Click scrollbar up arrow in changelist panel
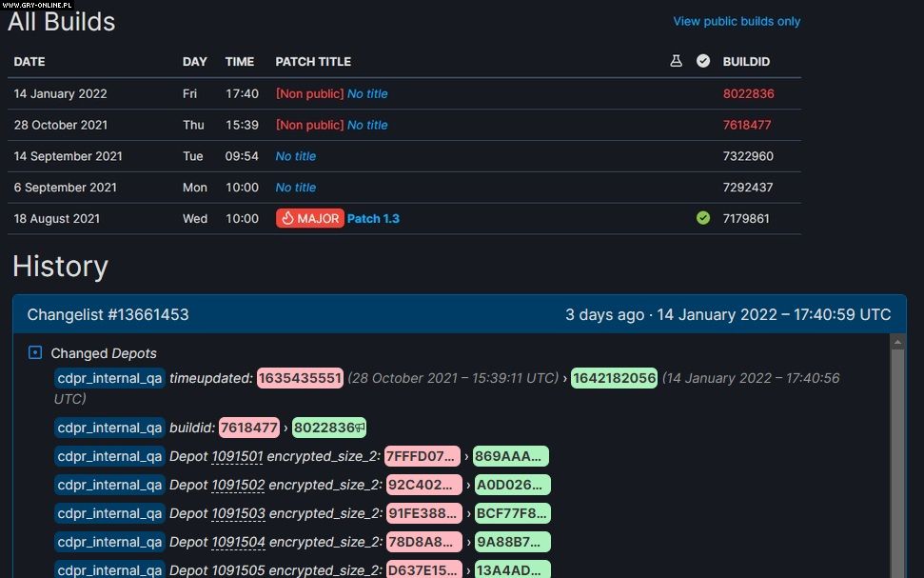Screen dimensions: 924x578 (897, 341)
